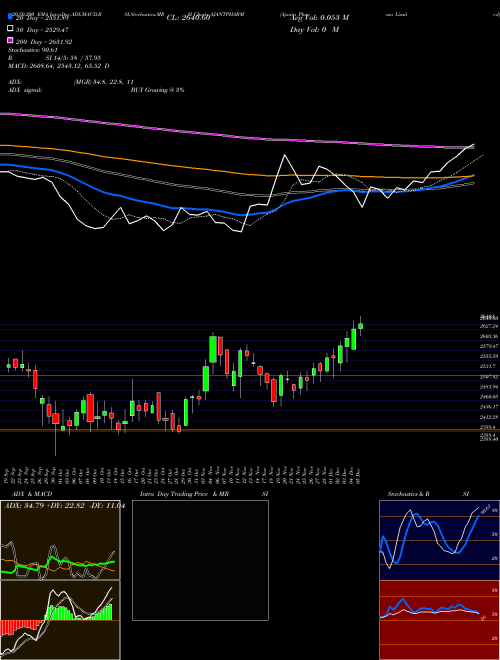This screenshot has width=500, height=660.
Task: Click the lower orange support line on price chart
Action: [250, 430]
